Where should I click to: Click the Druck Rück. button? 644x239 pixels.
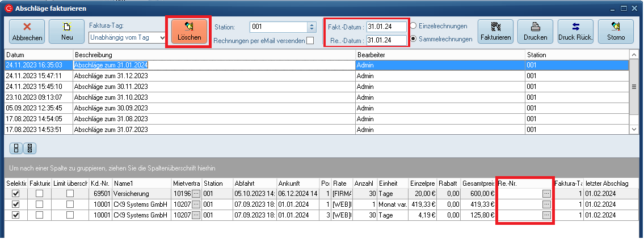(x=575, y=32)
